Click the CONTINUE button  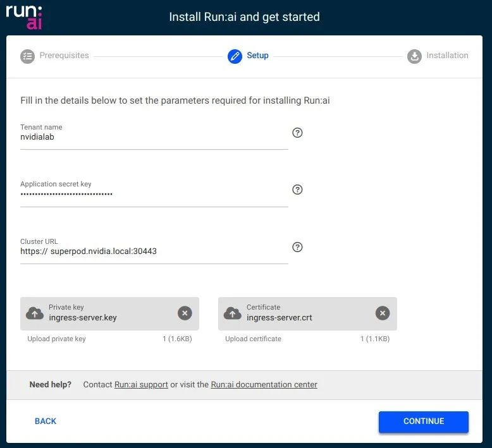[424, 421]
